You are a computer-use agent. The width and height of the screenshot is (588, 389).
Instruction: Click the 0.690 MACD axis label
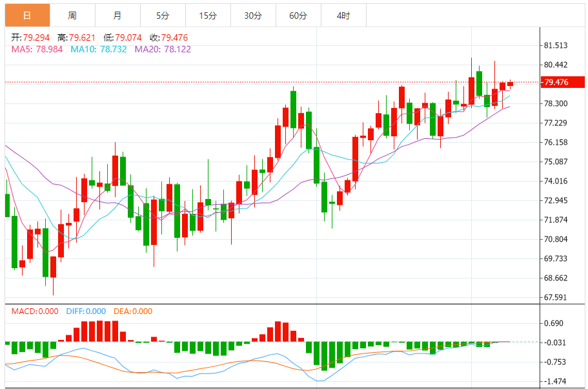coord(554,323)
